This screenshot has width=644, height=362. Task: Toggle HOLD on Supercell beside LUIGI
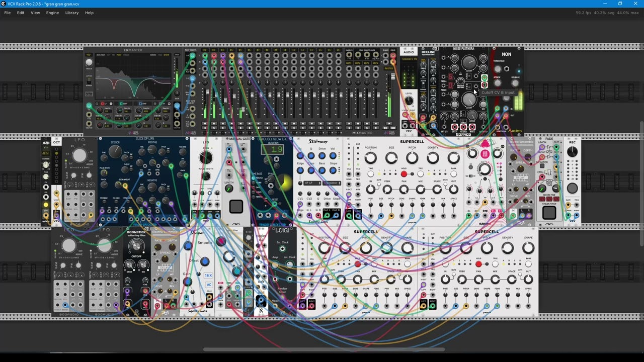[x=358, y=264]
